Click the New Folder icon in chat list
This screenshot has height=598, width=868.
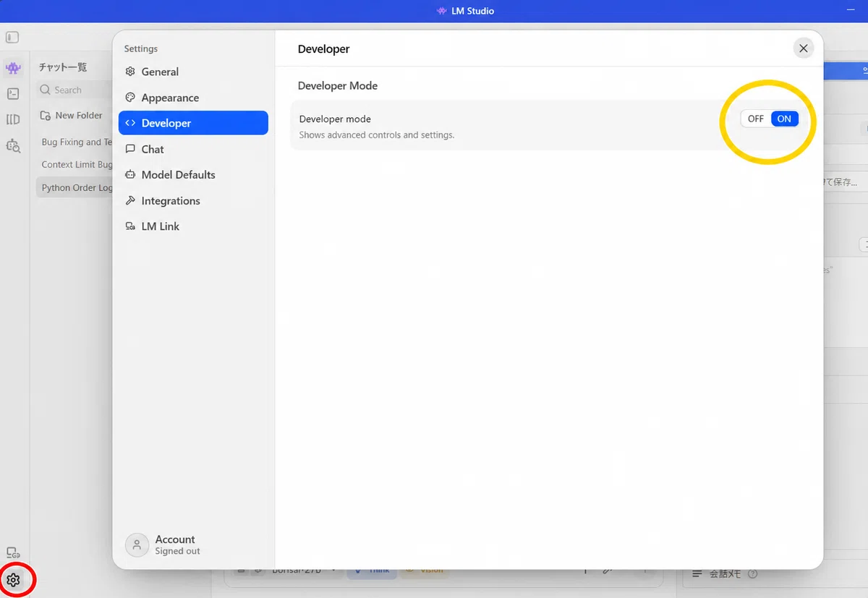tap(46, 115)
